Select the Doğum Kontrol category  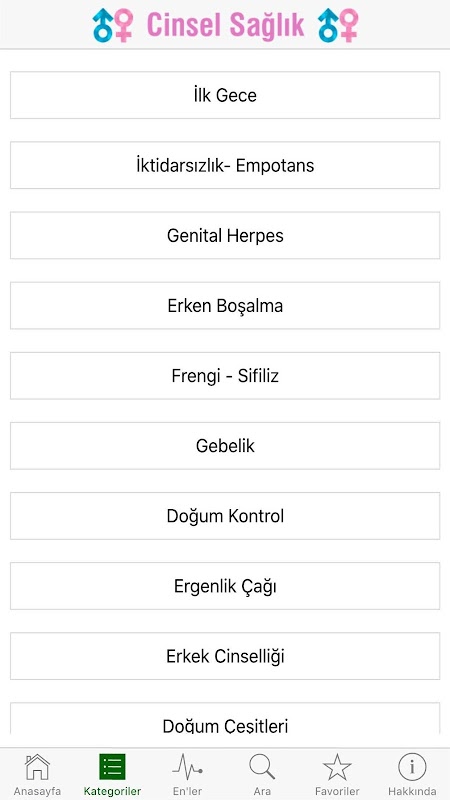(225, 516)
